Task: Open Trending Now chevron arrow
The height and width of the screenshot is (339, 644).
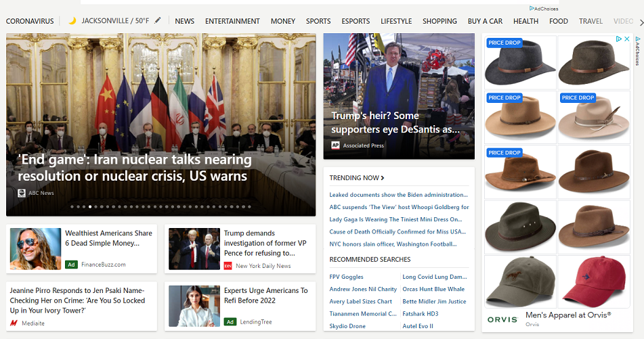Action: coord(383,178)
